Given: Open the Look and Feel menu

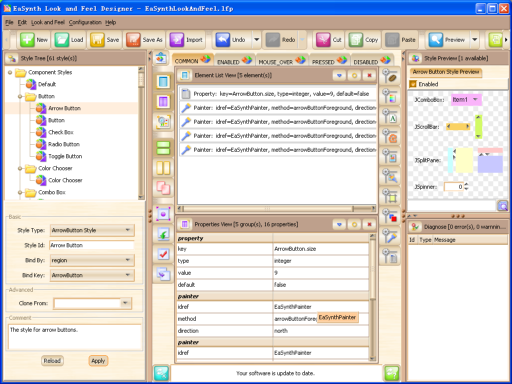Looking at the screenshot, I should point(48,22).
